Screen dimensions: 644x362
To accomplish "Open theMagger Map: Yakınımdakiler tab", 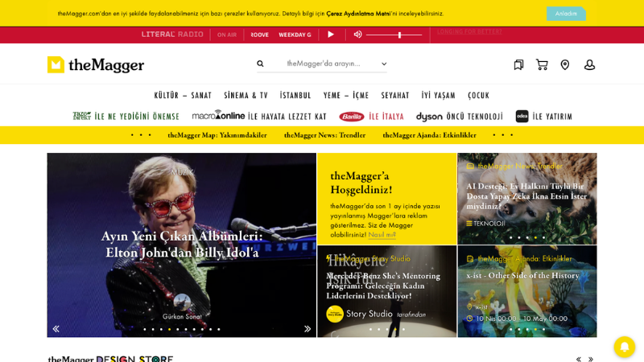I will point(217,135).
